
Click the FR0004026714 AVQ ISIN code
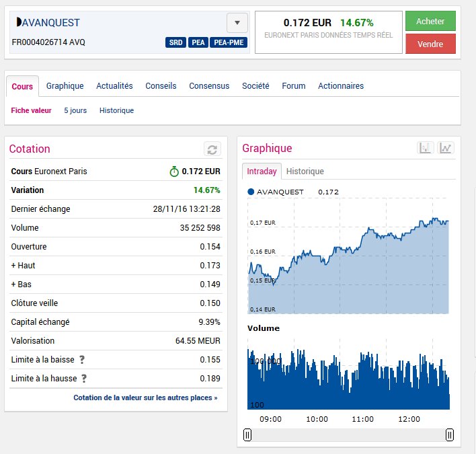tap(48, 42)
